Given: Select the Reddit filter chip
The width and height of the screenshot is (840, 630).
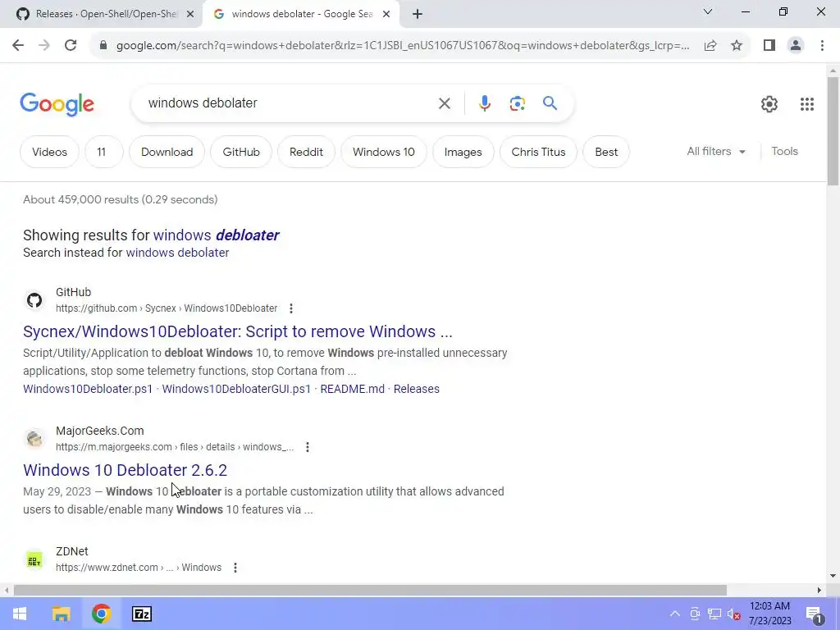Looking at the screenshot, I should pyautogui.click(x=306, y=152).
